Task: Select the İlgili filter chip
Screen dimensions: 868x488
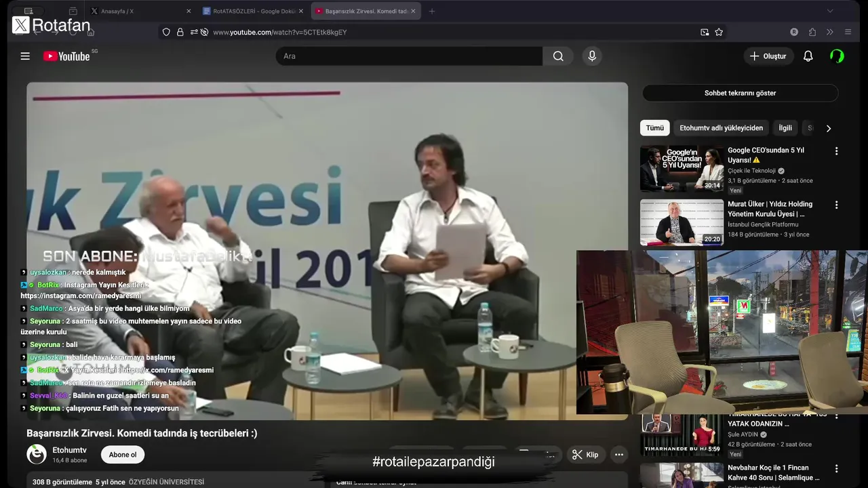Action: tap(785, 128)
